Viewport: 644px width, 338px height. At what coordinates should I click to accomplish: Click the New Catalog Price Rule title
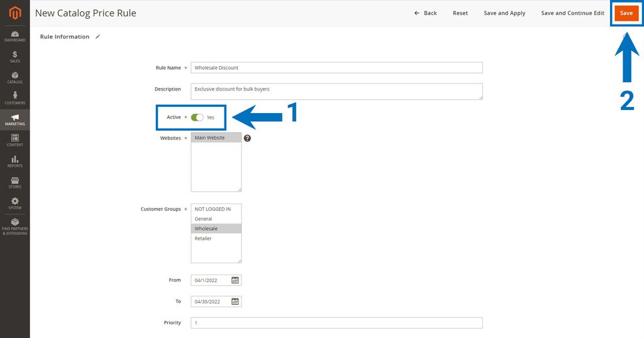tap(86, 13)
